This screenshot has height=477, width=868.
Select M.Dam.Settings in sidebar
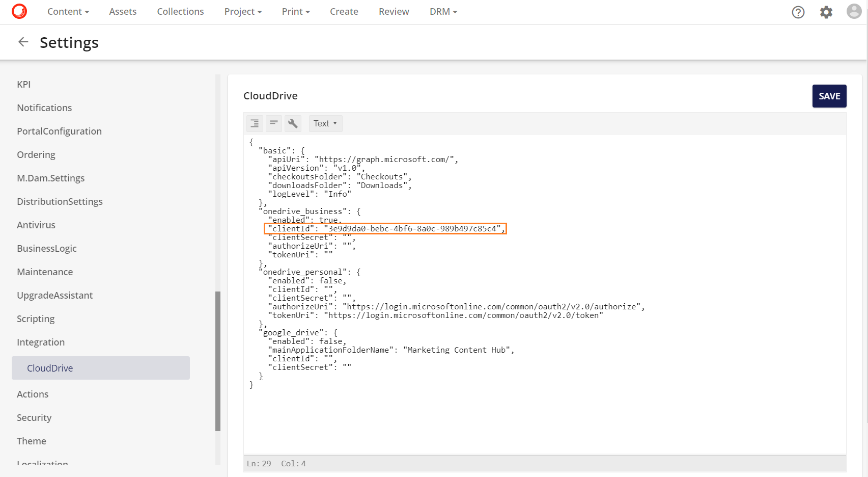(x=51, y=178)
